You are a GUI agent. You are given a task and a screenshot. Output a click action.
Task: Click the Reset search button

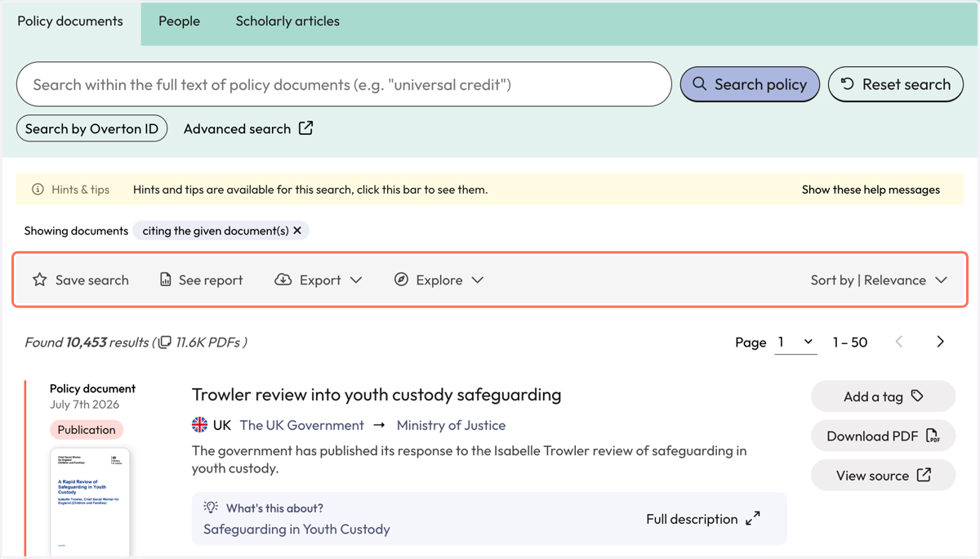pyautogui.click(x=896, y=84)
